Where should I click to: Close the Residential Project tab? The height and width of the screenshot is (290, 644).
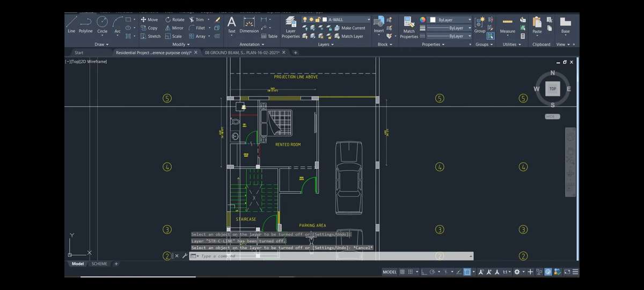(196, 53)
